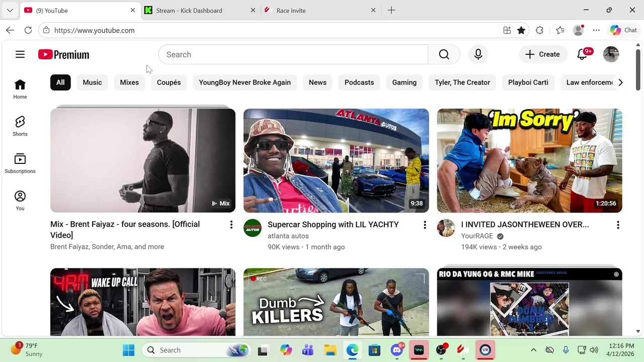
Task: Click the Create button
Action: [542, 54]
